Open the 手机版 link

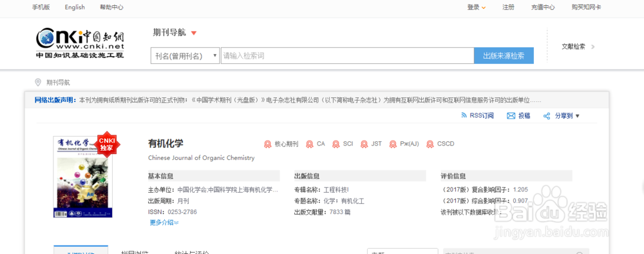pos(41,7)
